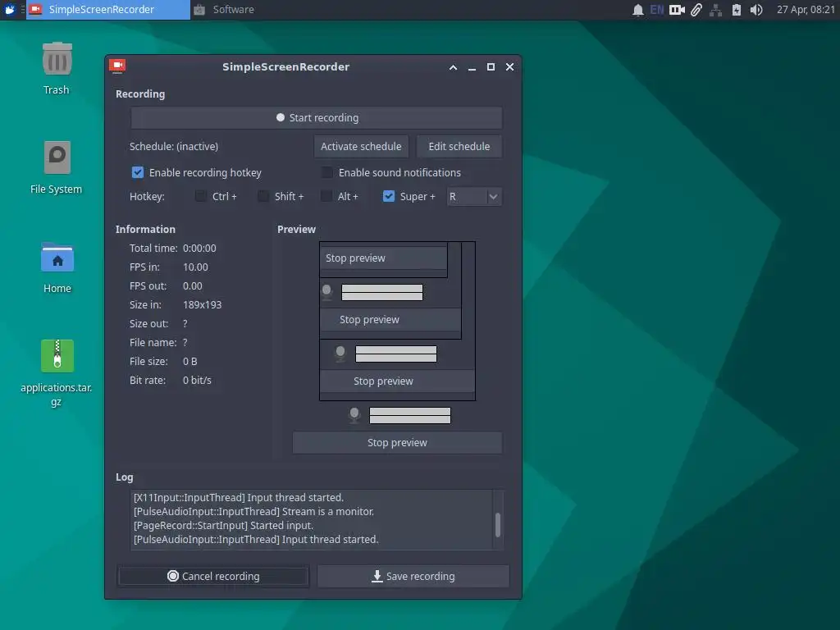Check the Ctrl + hotkey modifier
840x630 pixels.
200,196
